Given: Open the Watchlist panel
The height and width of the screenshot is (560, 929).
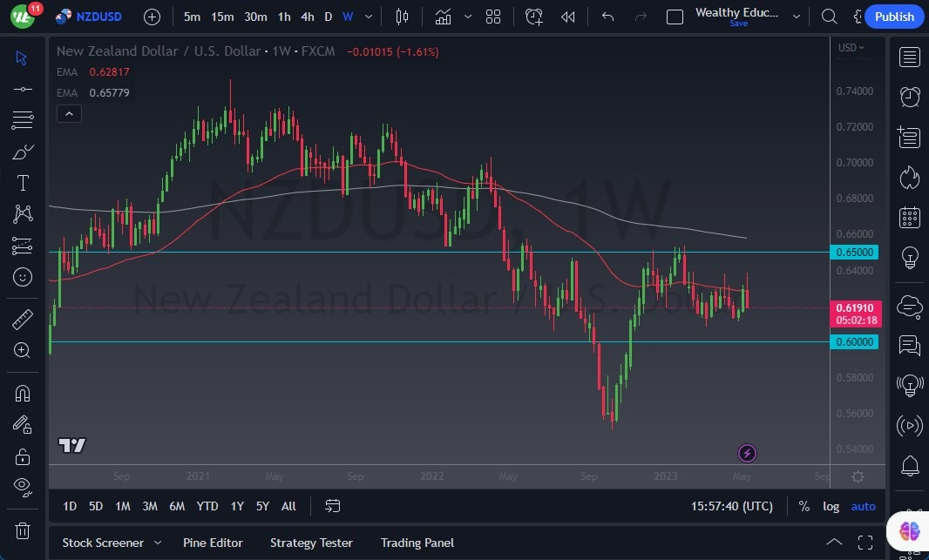Looking at the screenshot, I should [909, 57].
